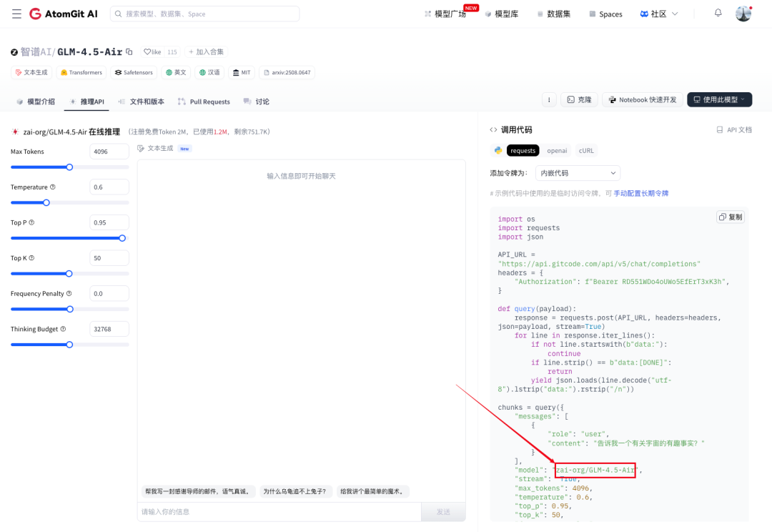
Task: Click the Top K help icon
Action: (x=31, y=258)
